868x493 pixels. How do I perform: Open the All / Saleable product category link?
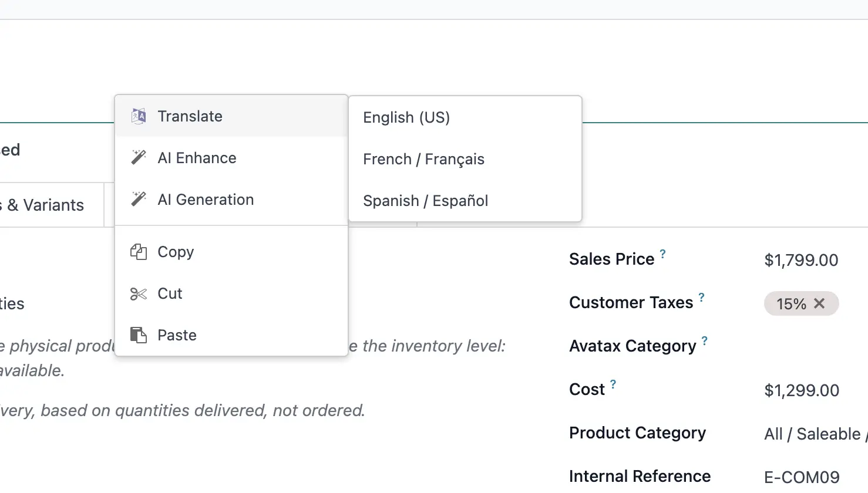click(813, 434)
